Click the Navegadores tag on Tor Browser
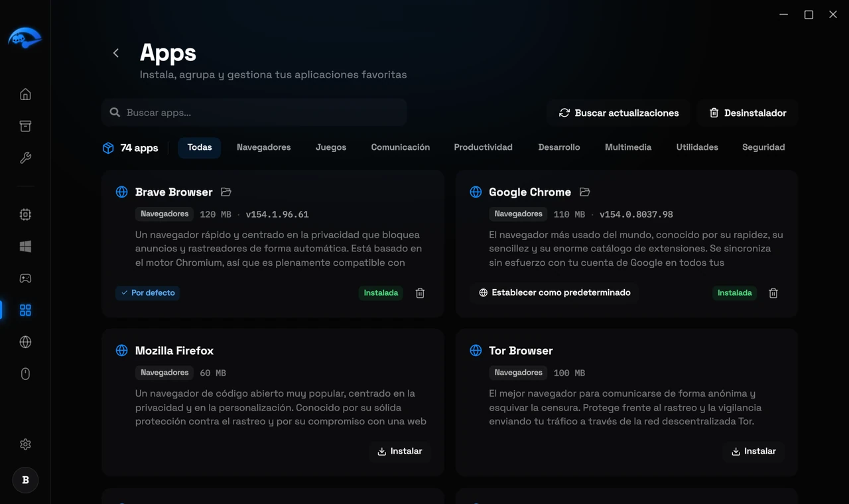Screen dimensions: 849x504 (x=519, y=373)
